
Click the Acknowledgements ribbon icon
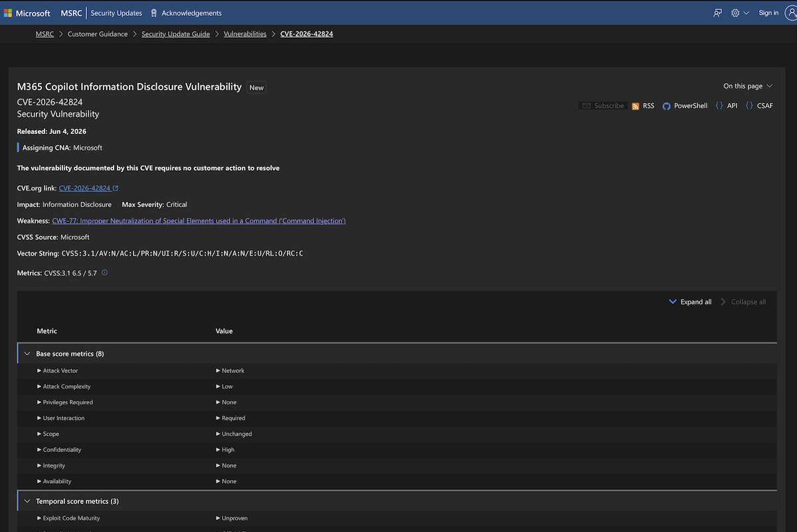pos(154,13)
